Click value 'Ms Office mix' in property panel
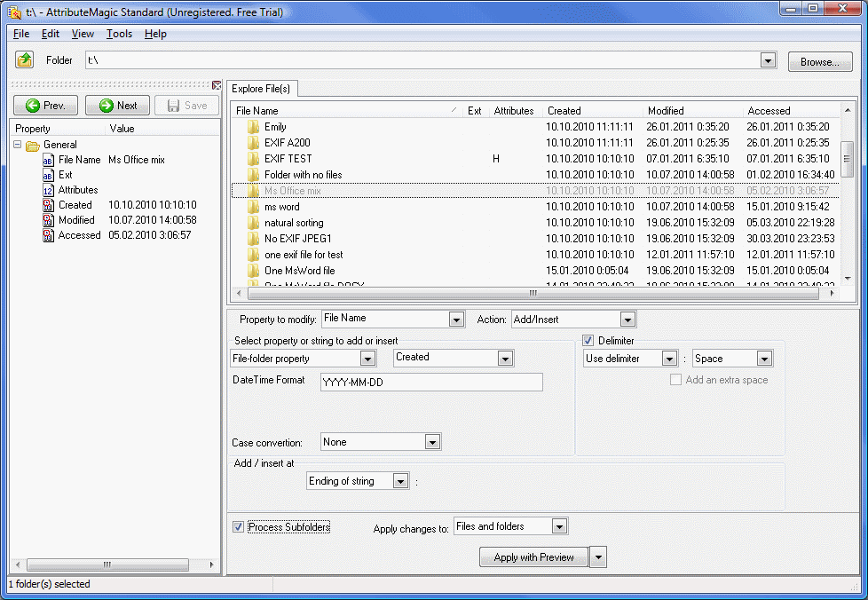Viewport: 868px width, 600px height. pos(137,160)
